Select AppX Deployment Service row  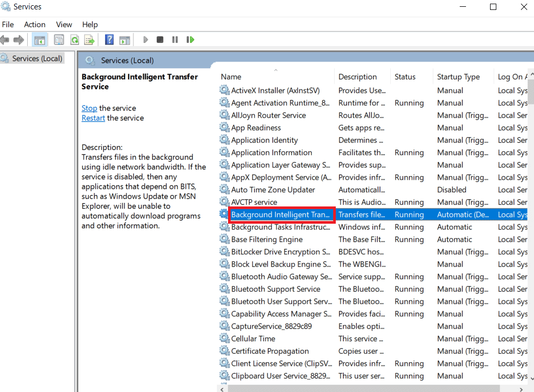tap(281, 177)
